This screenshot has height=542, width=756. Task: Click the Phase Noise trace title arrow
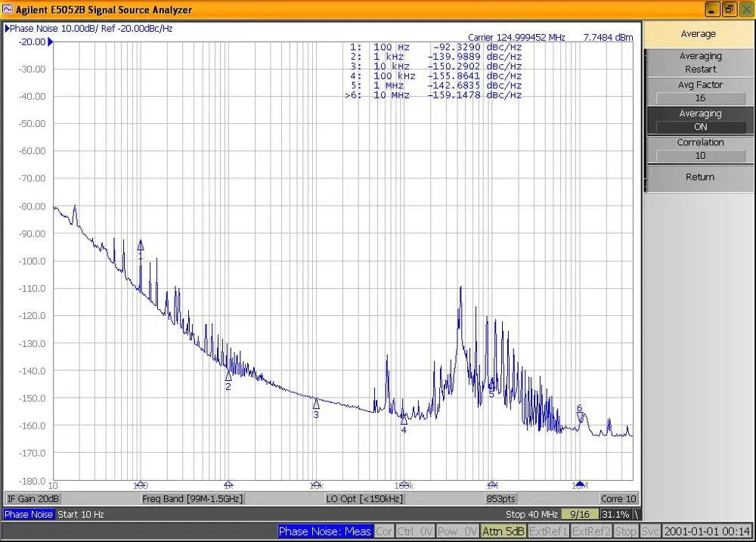click(x=7, y=29)
